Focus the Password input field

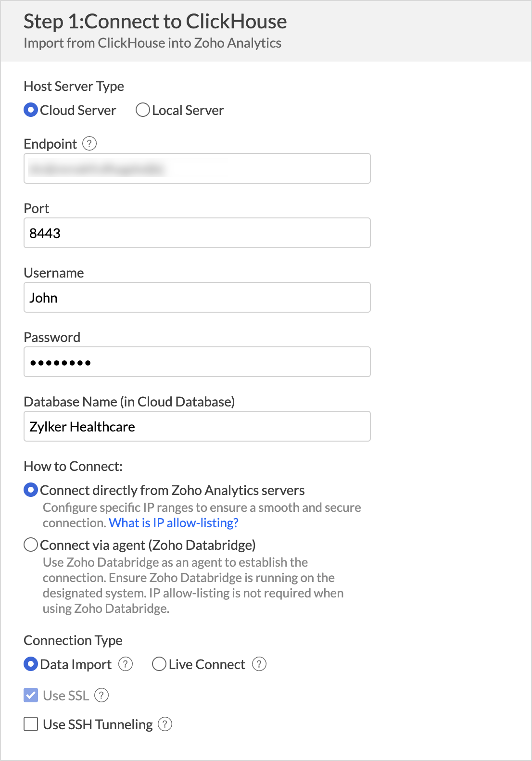pyautogui.click(x=197, y=362)
